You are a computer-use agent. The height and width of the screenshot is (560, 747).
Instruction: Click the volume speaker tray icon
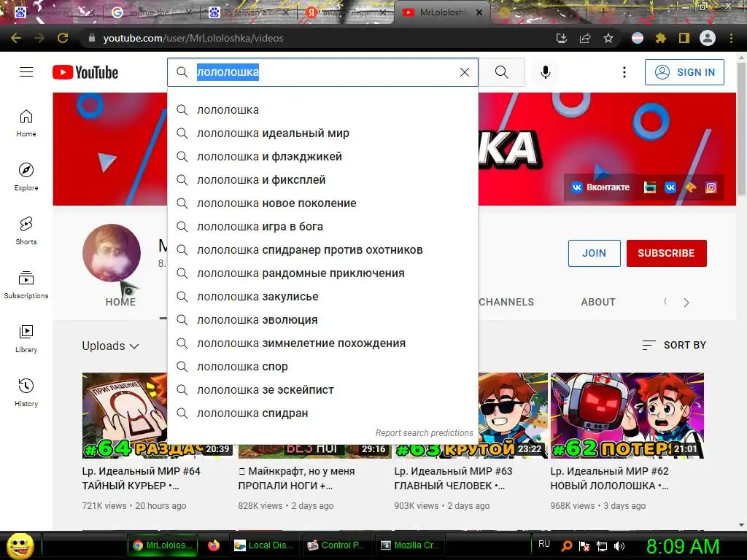point(619,546)
